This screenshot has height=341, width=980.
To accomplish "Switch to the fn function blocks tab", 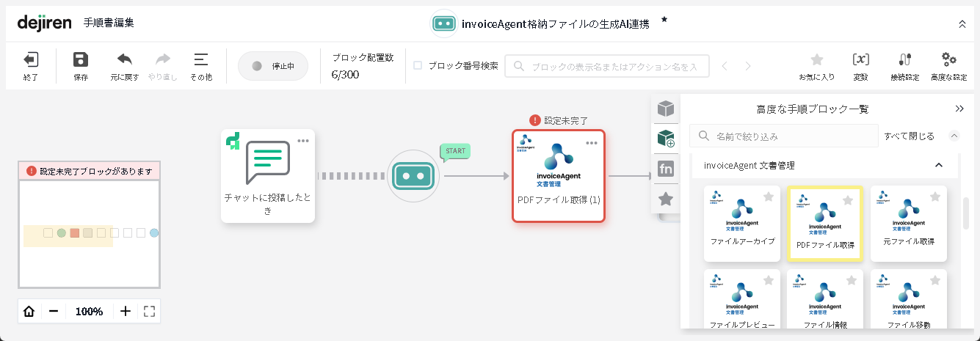I will (x=666, y=169).
